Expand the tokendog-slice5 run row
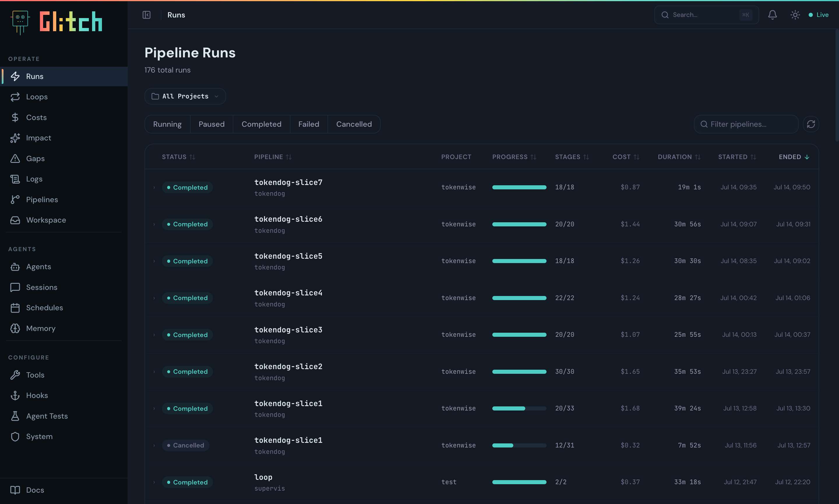The height and width of the screenshot is (504, 839). (154, 261)
